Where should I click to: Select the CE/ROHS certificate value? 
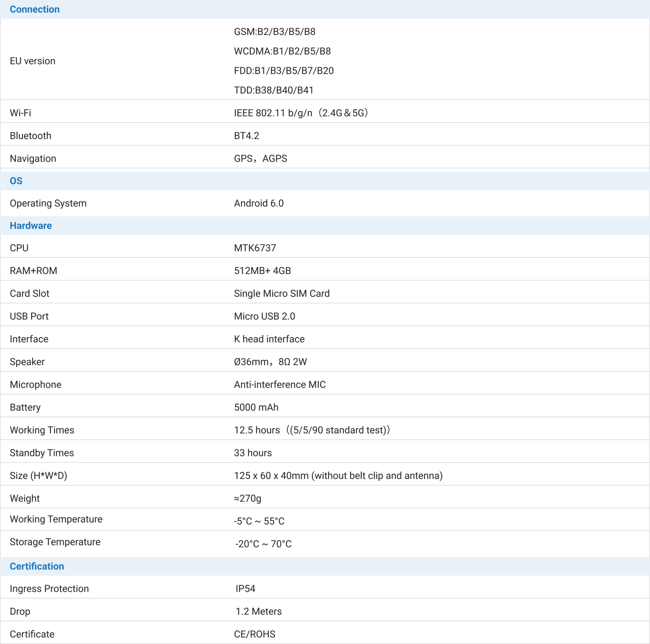[255, 634]
